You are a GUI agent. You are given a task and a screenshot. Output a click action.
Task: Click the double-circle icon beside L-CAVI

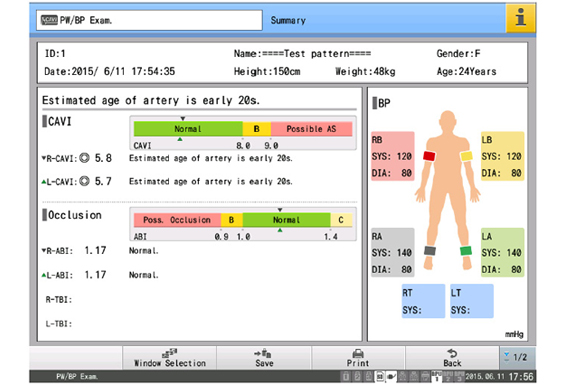(x=84, y=181)
